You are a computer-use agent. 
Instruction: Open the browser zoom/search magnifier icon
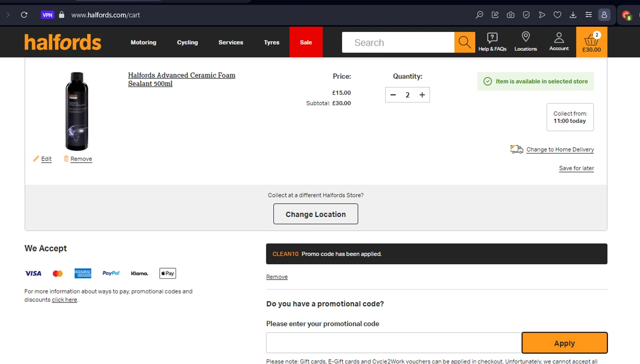480,15
